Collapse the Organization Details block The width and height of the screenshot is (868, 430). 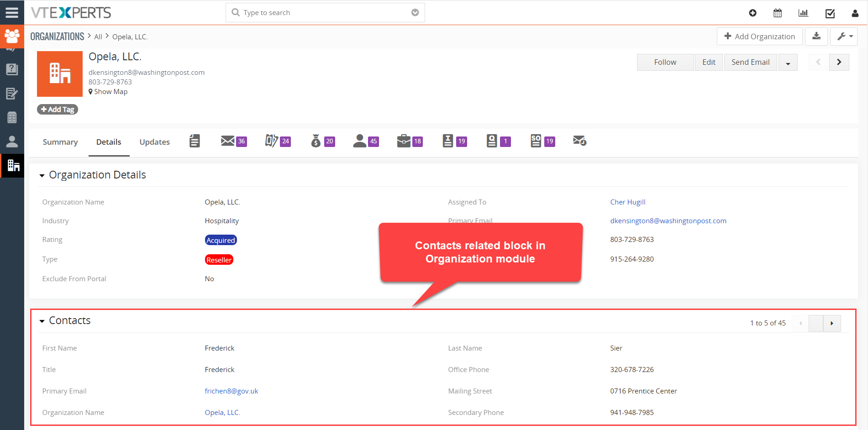(42, 175)
